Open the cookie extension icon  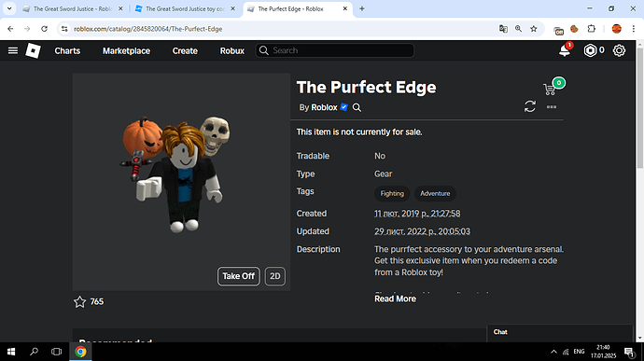tap(574, 29)
